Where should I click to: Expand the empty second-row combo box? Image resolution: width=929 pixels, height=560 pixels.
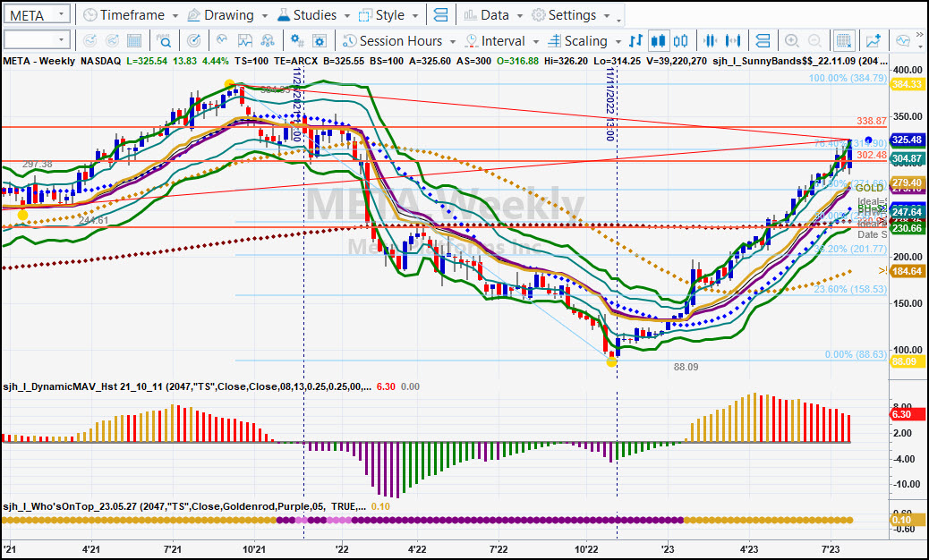point(61,40)
